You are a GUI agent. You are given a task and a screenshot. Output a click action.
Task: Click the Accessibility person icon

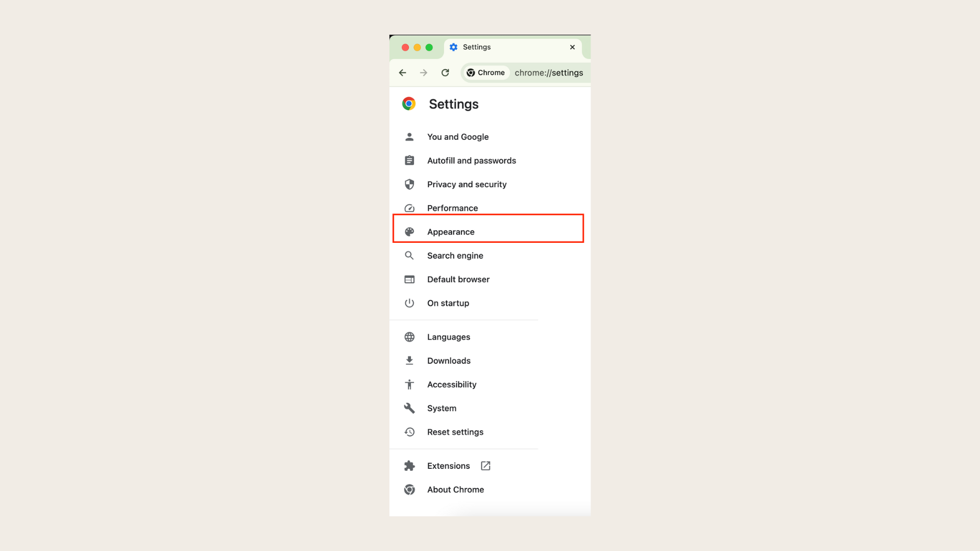(x=409, y=384)
